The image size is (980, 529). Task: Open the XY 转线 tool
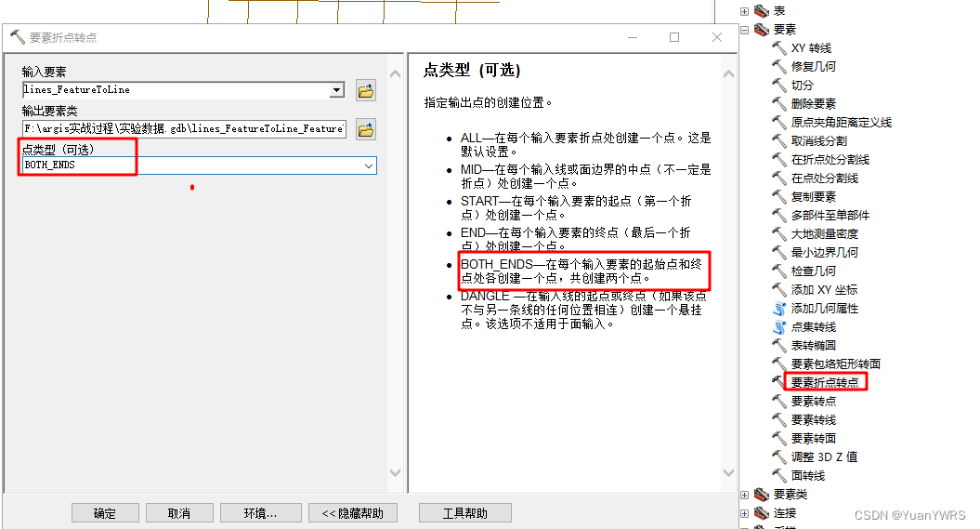tap(811, 48)
